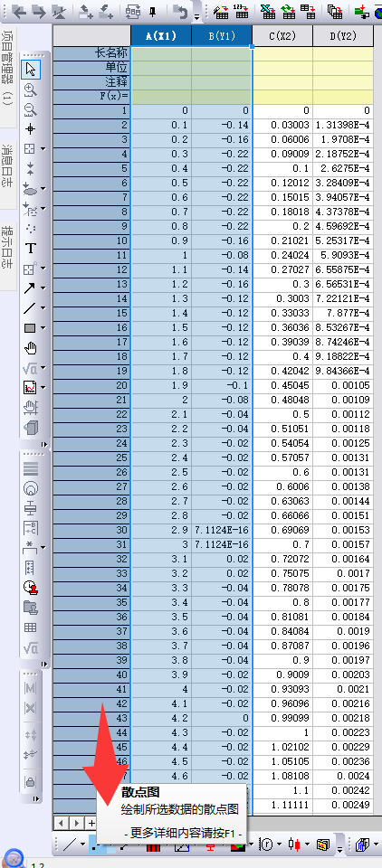Select row header 30
Screen dimensions: 382x868
pos(91,530)
